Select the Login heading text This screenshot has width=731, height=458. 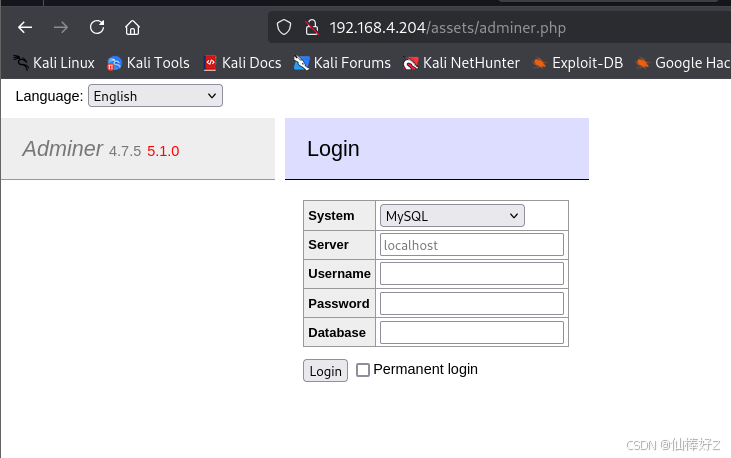pos(333,149)
